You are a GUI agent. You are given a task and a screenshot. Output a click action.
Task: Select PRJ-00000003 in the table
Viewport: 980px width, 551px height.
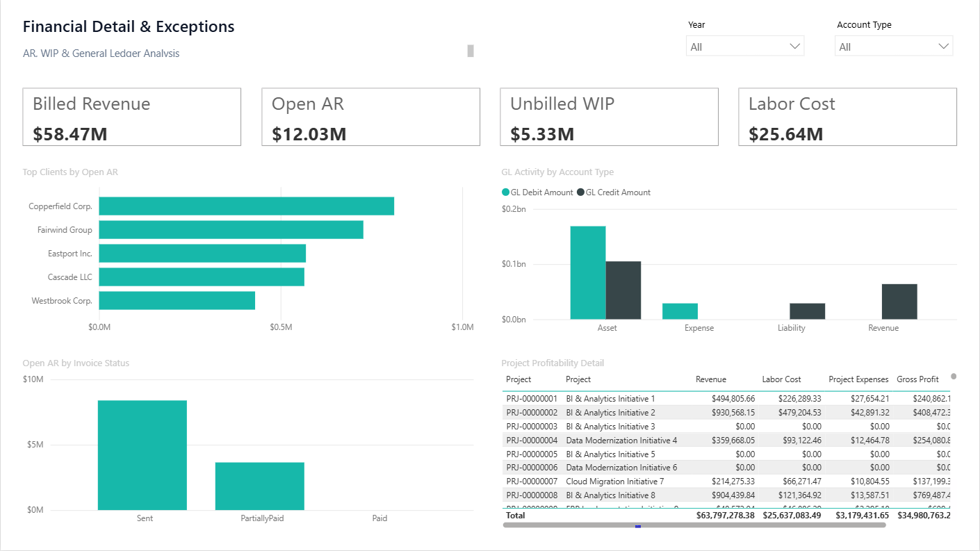point(532,427)
